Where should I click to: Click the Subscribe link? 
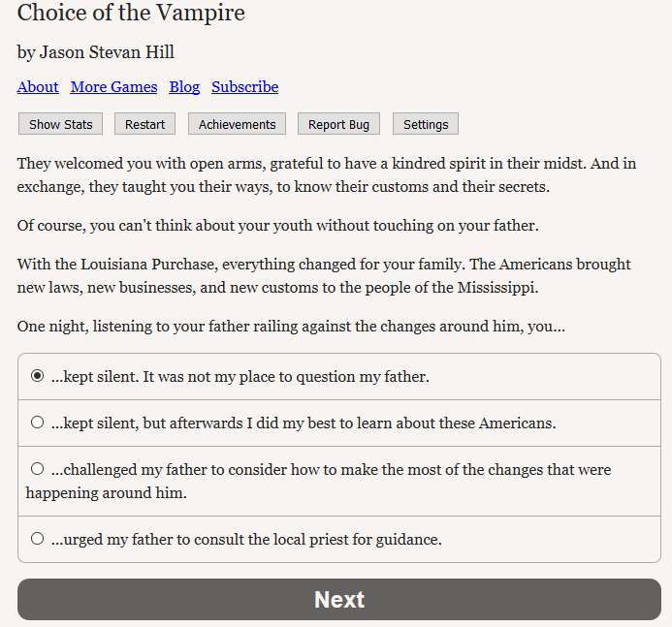point(244,87)
